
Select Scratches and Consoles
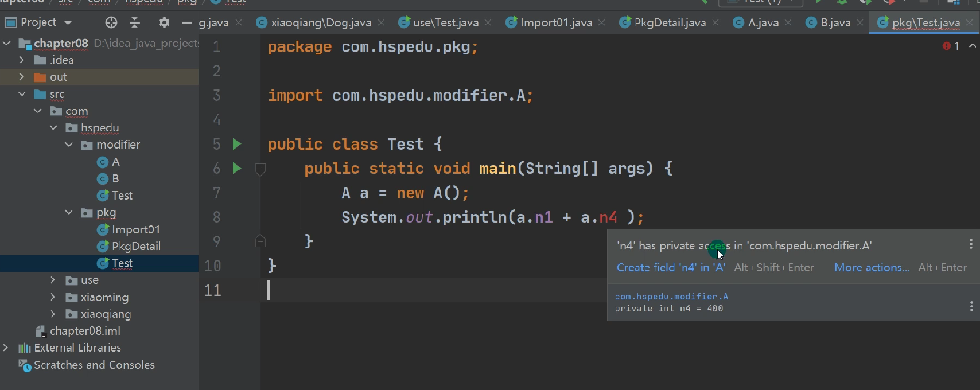(x=94, y=365)
